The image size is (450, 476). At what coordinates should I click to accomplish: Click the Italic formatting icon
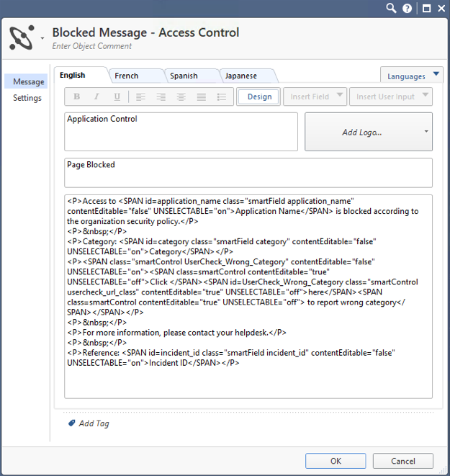[x=96, y=96]
